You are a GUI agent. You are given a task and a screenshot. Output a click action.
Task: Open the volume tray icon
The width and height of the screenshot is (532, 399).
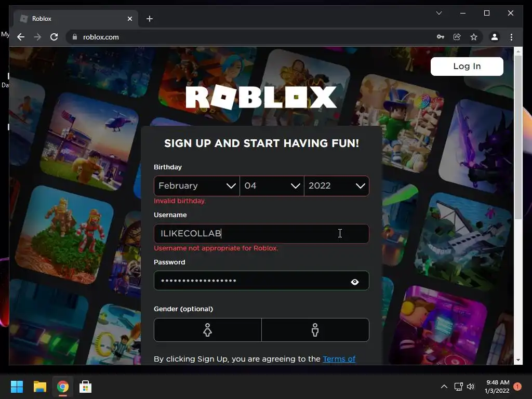pos(471,387)
